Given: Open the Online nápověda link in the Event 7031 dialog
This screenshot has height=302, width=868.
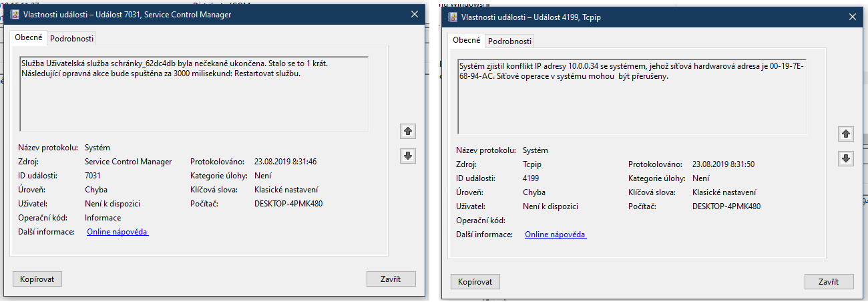Looking at the screenshot, I should 118,232.
